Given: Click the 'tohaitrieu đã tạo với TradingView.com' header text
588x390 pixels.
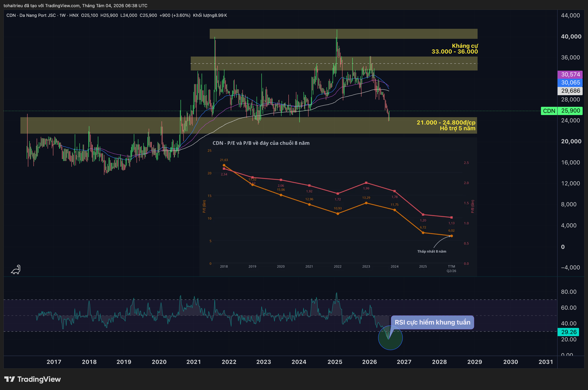Looking at the screenshot, I should tap(42, 6).
